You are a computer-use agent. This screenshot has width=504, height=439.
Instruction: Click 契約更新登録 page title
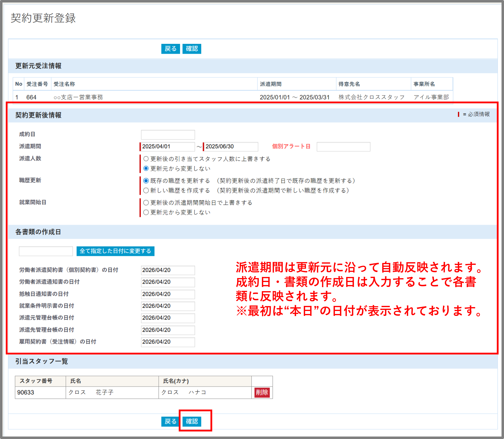click(x=43, y=18)
